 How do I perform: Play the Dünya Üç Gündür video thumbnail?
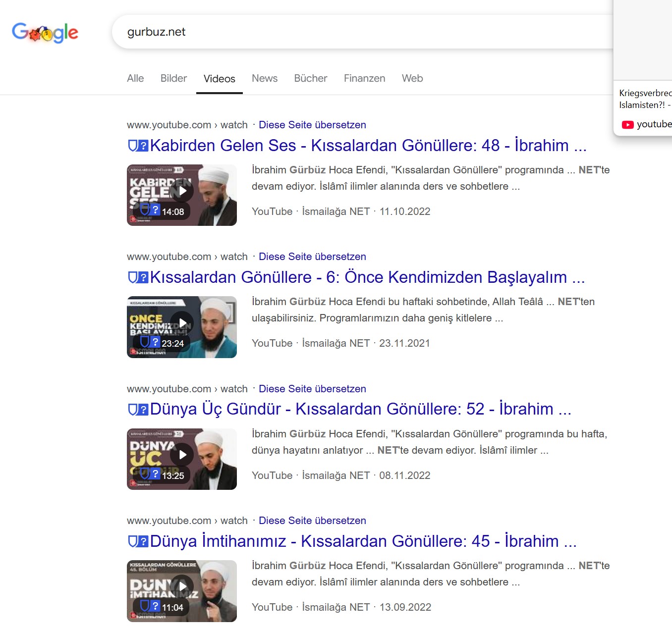(x=182, y=459)
